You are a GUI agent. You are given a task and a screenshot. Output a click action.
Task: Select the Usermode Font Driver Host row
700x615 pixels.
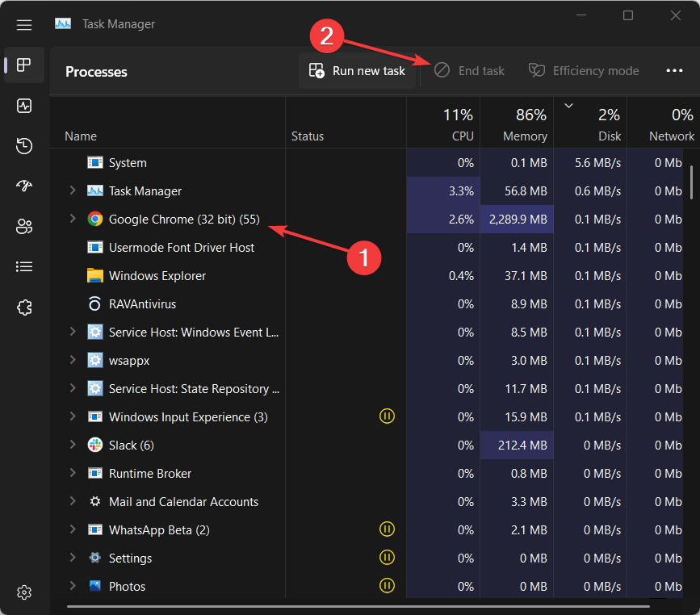pyautogui.click(x=366, y=247)
